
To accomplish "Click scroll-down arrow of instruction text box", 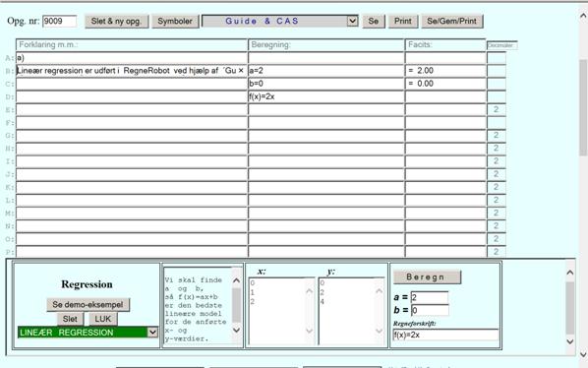I will point(237,330).
